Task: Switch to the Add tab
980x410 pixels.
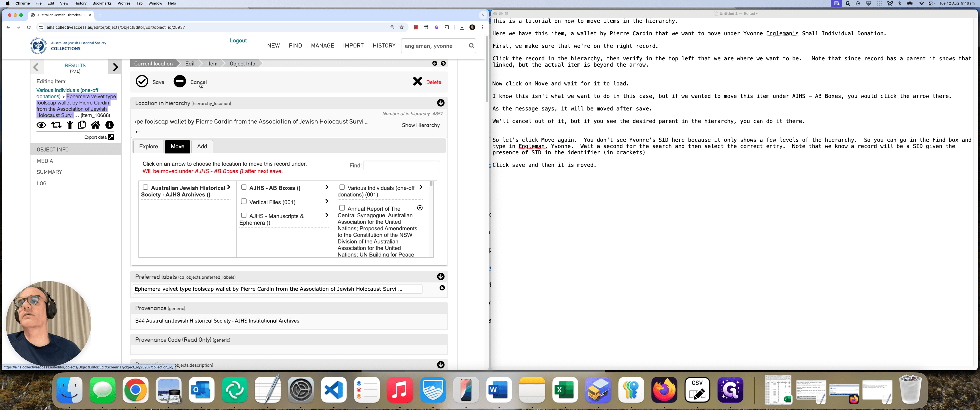Action: [x=202, y=146]
